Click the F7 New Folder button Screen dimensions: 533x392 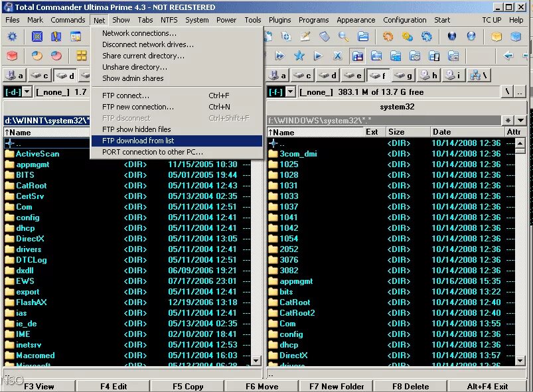pos(337,387)
